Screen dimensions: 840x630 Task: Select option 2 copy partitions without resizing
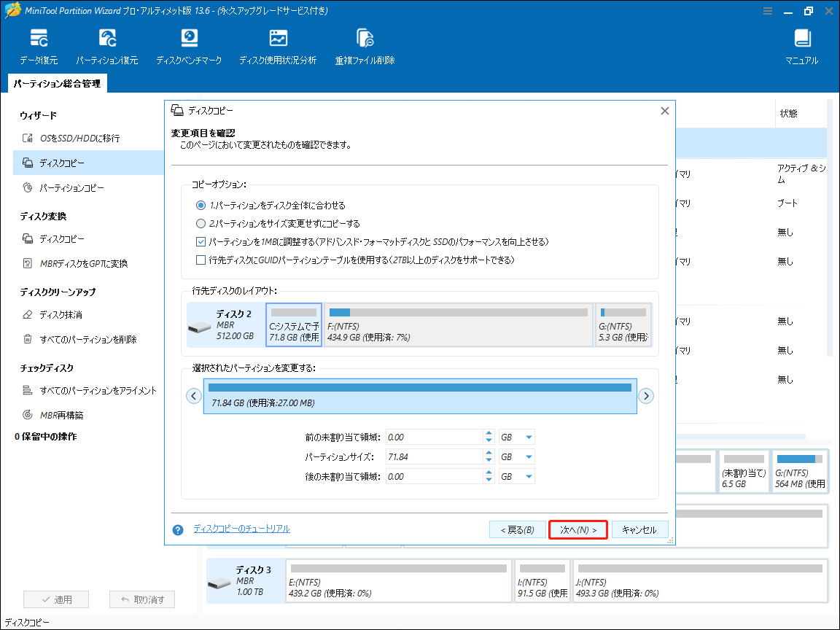201,223
